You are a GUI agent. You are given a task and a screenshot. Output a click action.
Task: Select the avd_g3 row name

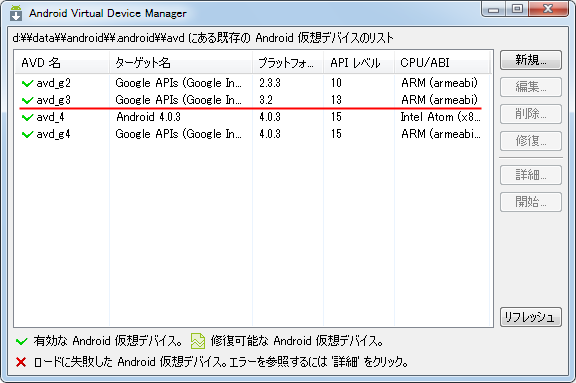coord(53,100)
